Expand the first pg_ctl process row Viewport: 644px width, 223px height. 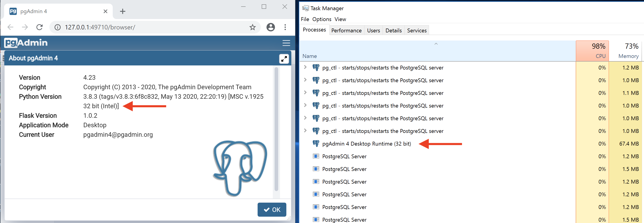pos(305,67)
